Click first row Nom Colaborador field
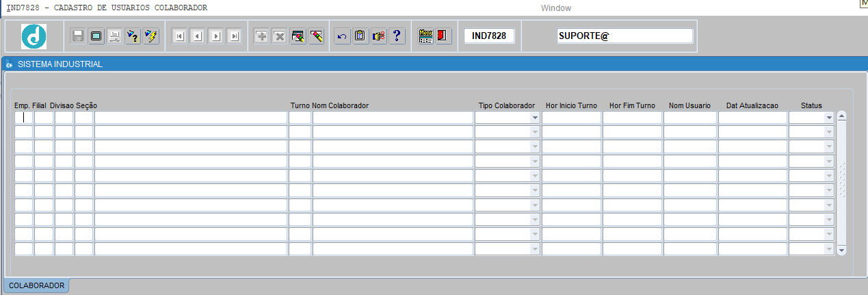868x295 pixels. coord(393,118)
